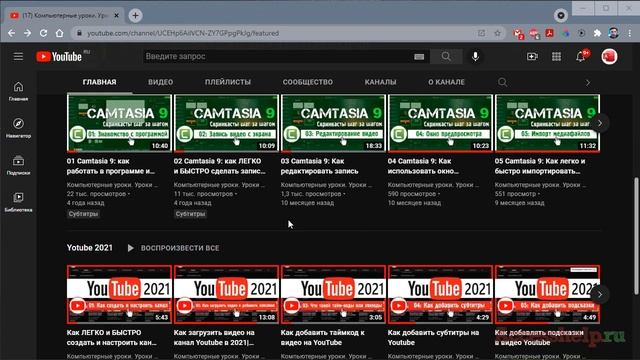Open Camtasia thumbnail with duration 10:40
The width and height of the screenshot is (640, 360).
(x=119, y=123)
